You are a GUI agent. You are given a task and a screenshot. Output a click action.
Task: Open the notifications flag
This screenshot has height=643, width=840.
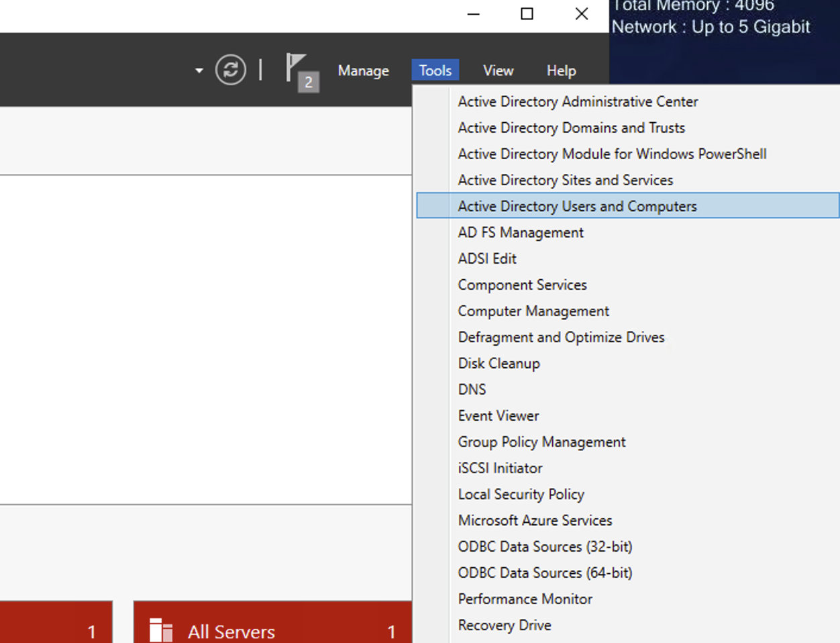(x=302, y=72)
